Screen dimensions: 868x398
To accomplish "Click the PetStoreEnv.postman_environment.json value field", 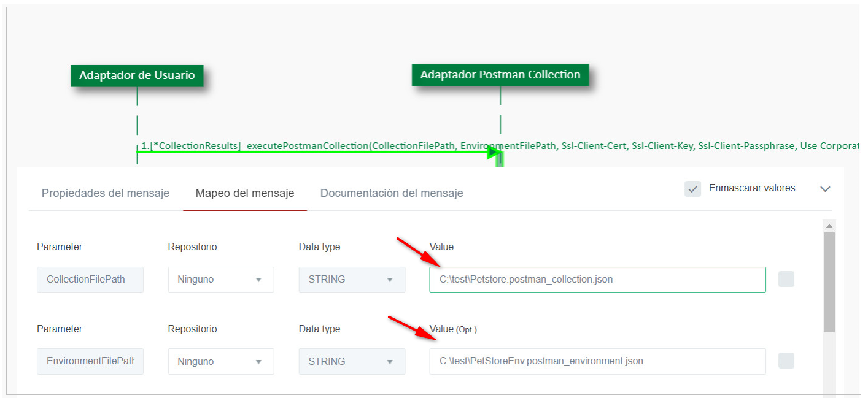I will point(597,362).
